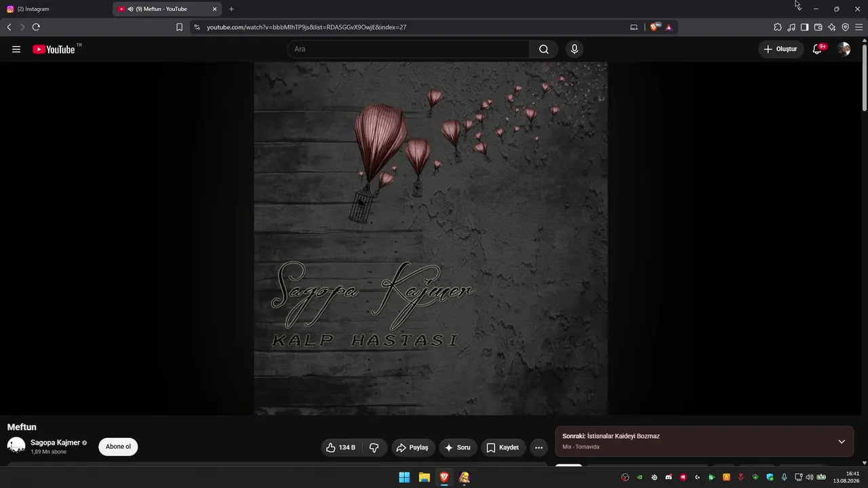Close the Meftun - YouTube tab
This screenshot has width=868, height=488.
(215, 9)
